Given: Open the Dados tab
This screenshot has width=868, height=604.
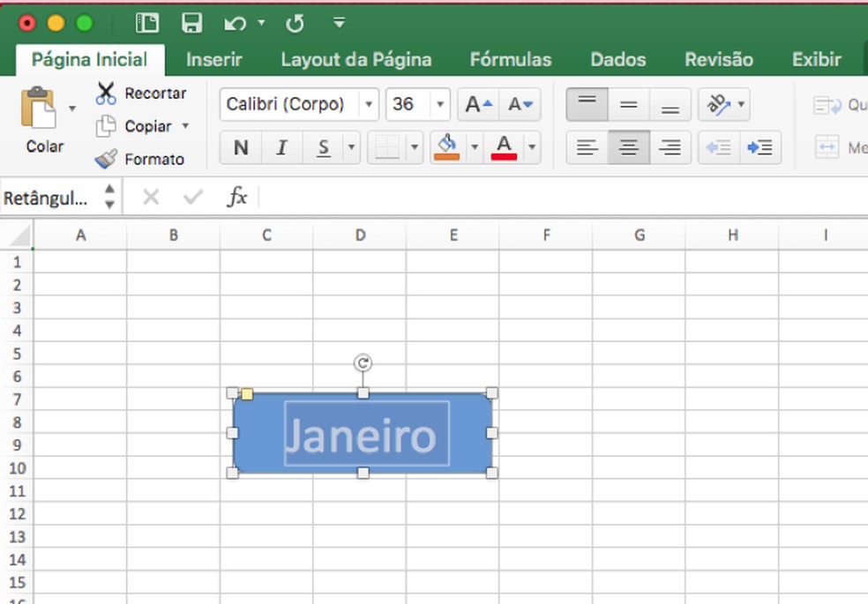Looking at the screenshot, I should point(617,60).
